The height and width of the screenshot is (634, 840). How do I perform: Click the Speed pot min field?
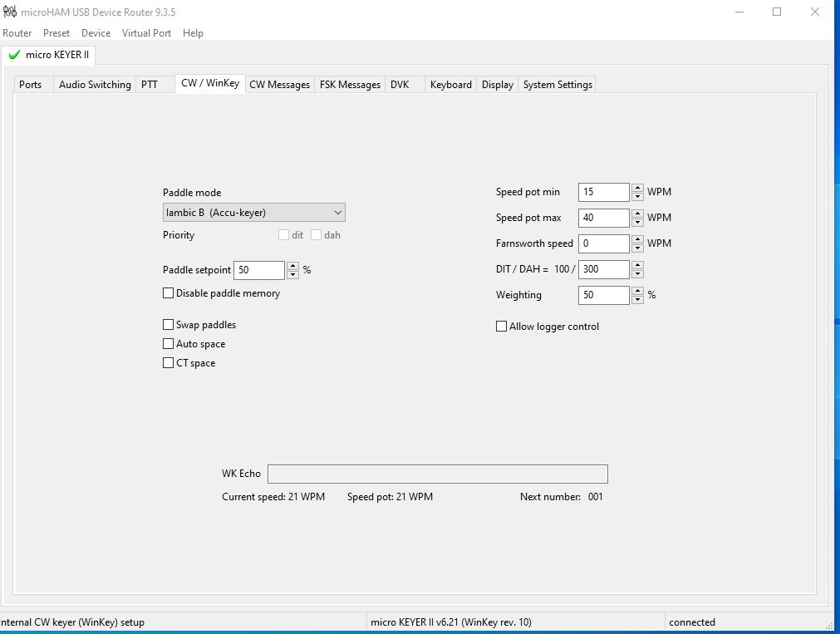pos(604,193)
